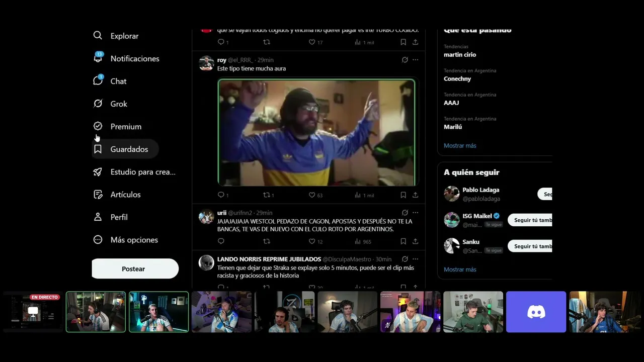Repost roy's 'mucha aura' post
Screen dimensions: 644x362
[x=267, y=195]
